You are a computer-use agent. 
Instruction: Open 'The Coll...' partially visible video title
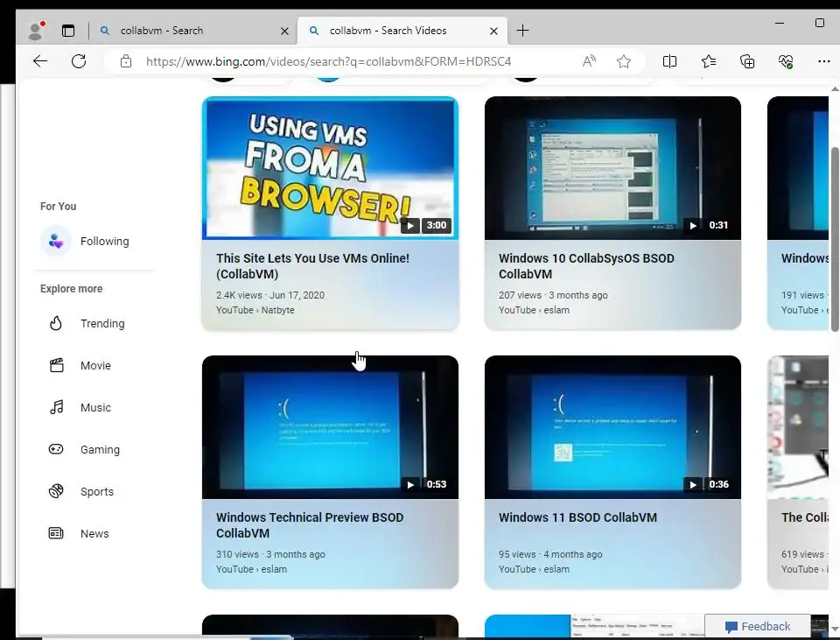pyautogui.click(x=805, y=517)
